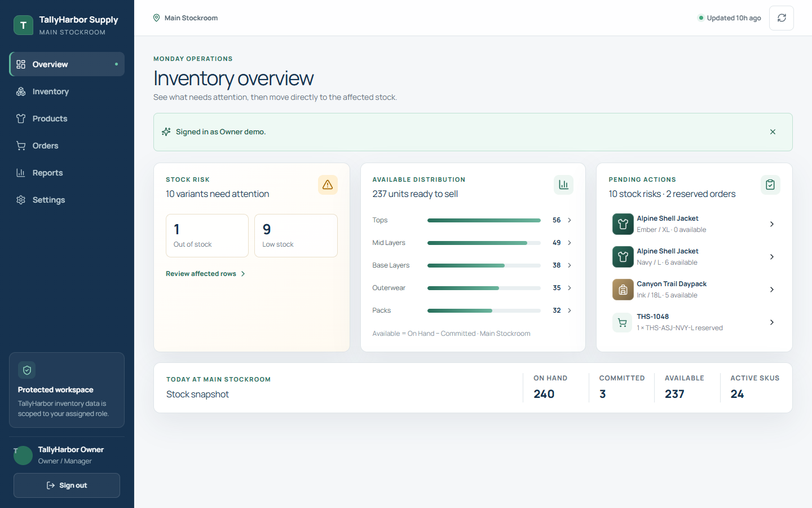Dismiss the Signed in as Owner banner
The width and height of the screenshot is (812, 508).
click(x=773, y=132)
